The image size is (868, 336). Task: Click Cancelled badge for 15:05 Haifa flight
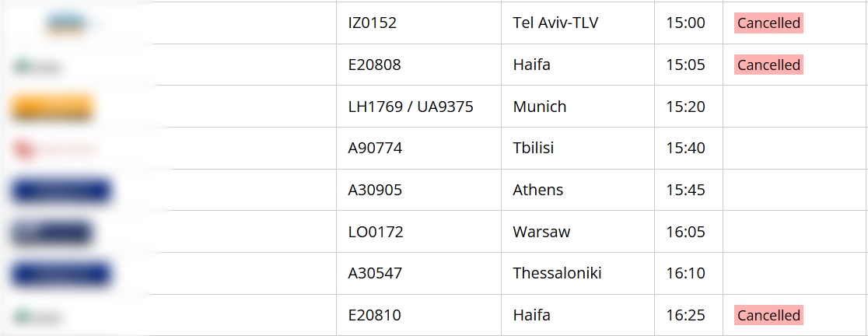pyautogui.click(x=768, y=65)
